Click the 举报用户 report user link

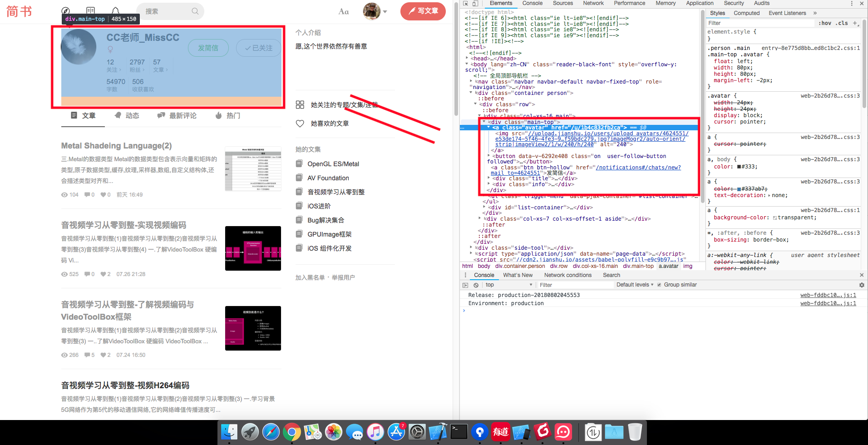[343, 277]
